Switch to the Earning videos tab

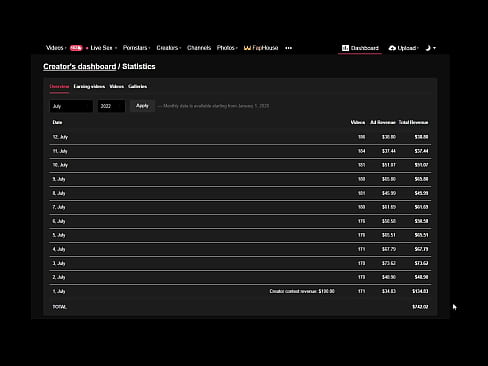pyautogui.click(x=89, y=86)
